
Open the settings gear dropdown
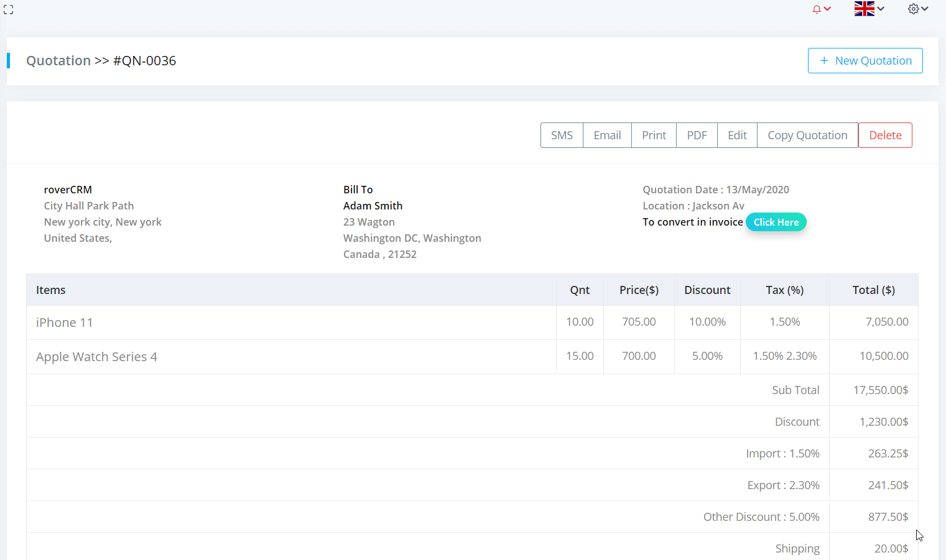pyautogui.click(x=917, y=9)
